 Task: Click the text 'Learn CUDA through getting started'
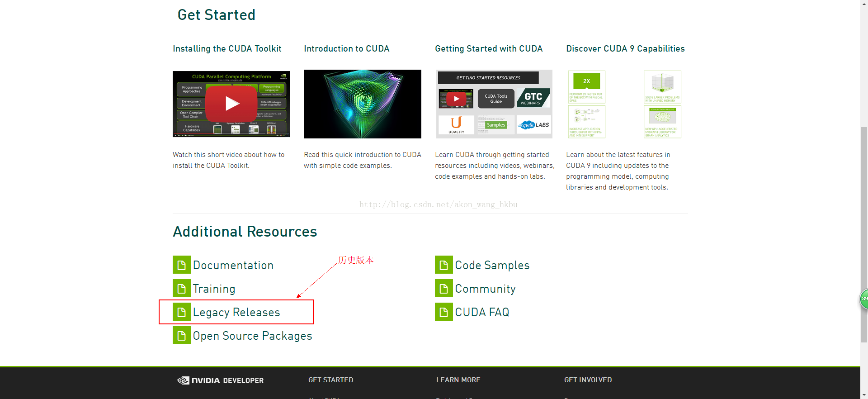point(492,155)
